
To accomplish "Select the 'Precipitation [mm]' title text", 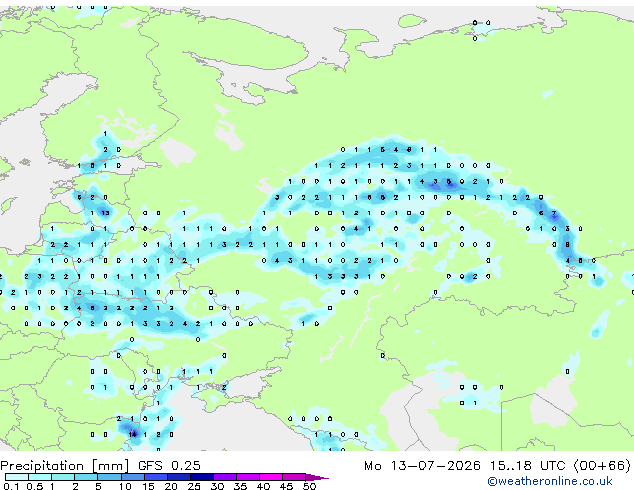I will (x=64, y=466).
